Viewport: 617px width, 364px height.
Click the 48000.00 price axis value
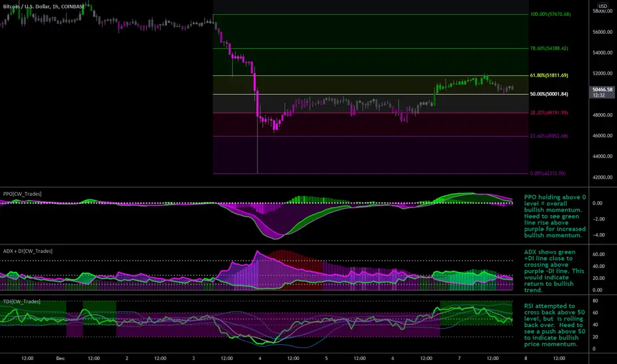pos(602,115)
